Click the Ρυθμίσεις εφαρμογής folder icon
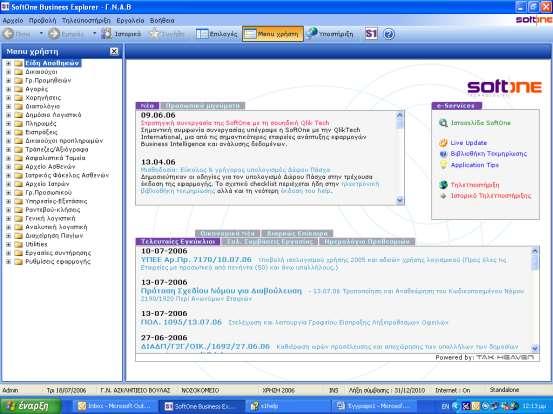553x414 pixels. point(18,262)
